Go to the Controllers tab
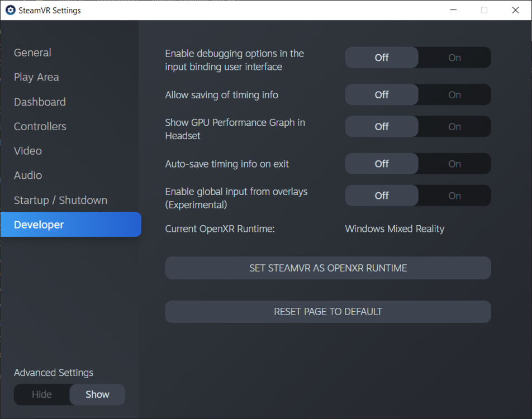This screenshot has width=532, height=419. 40,126
